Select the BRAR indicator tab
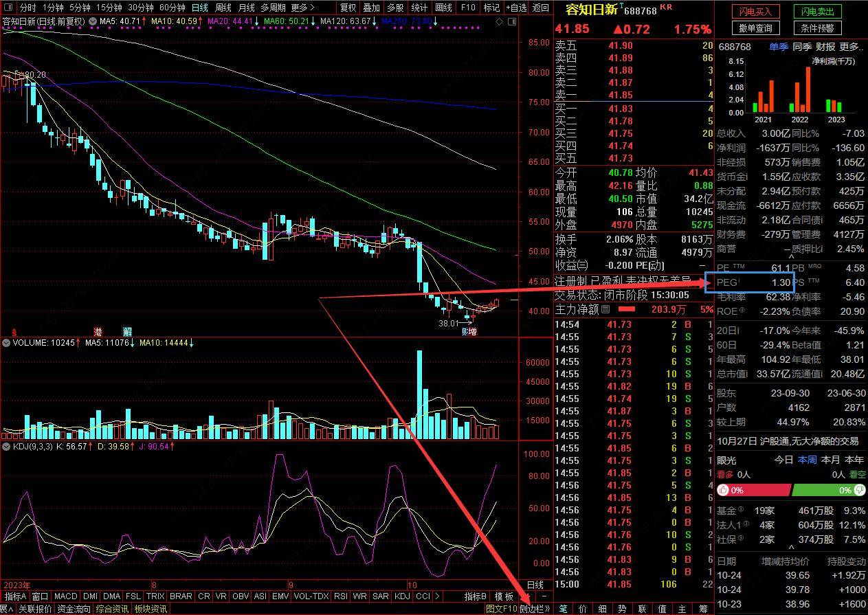This screenshot has width=868, height=615. click(x=181, y=596)
